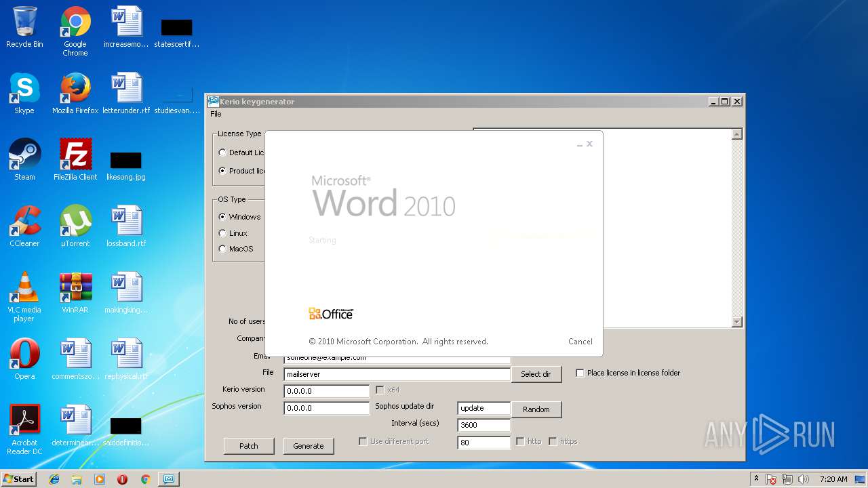Toggle Use different port checkbox

[363, 441]
